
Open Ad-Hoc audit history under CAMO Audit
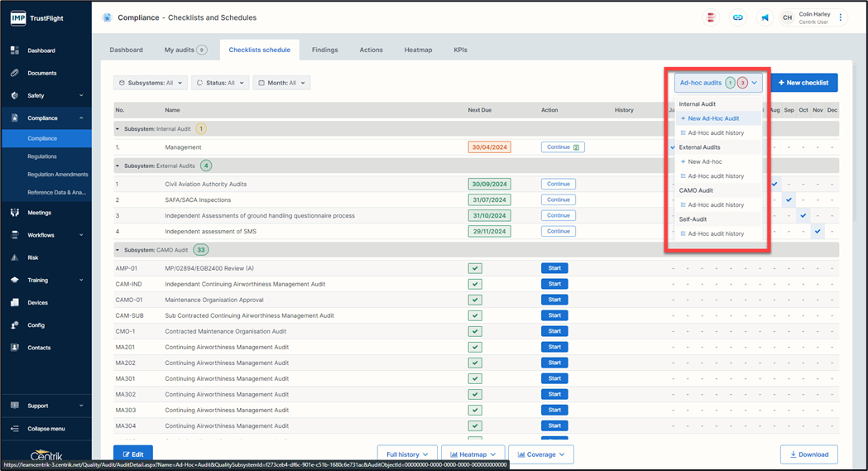(x=716, y=204)
